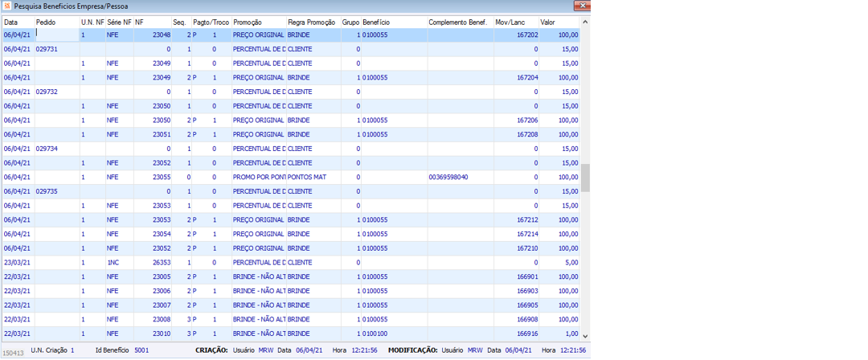This screenshot has height=360, width=868.
Task: Select Pedido cell 029735
Action: point(57,191)
